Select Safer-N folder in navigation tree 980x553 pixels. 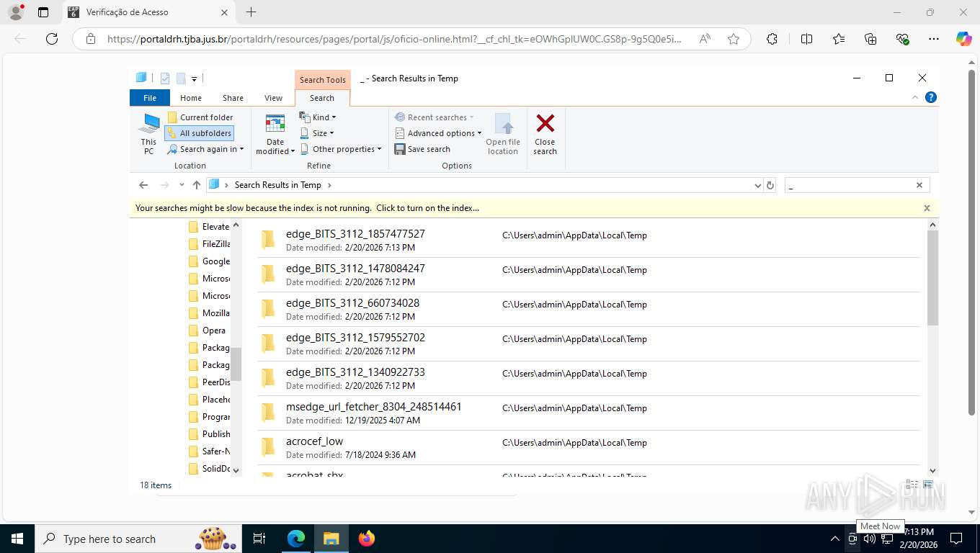click(x=208, y=451)
